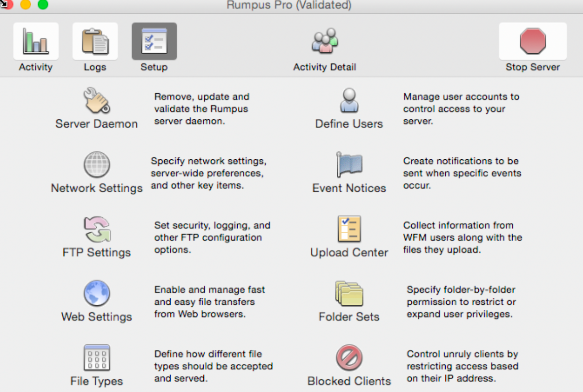Open the Activity bar chart icon
Viewport: 583px width, 392px height.
pos(36,41)
